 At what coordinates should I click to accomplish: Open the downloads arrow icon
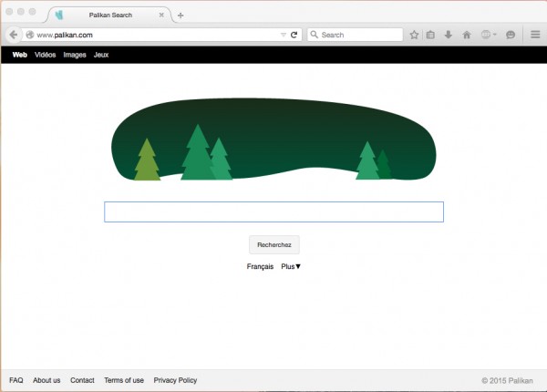click(448, 35)
